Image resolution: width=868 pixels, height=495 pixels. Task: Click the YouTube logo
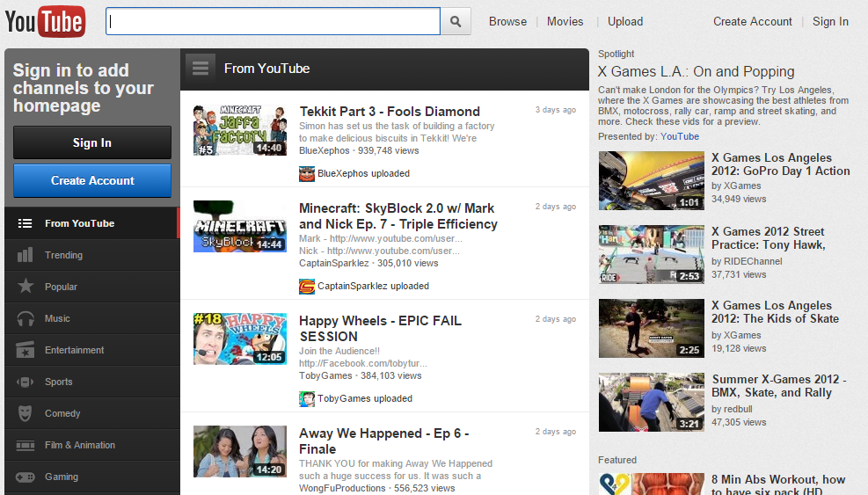[46, 22]
